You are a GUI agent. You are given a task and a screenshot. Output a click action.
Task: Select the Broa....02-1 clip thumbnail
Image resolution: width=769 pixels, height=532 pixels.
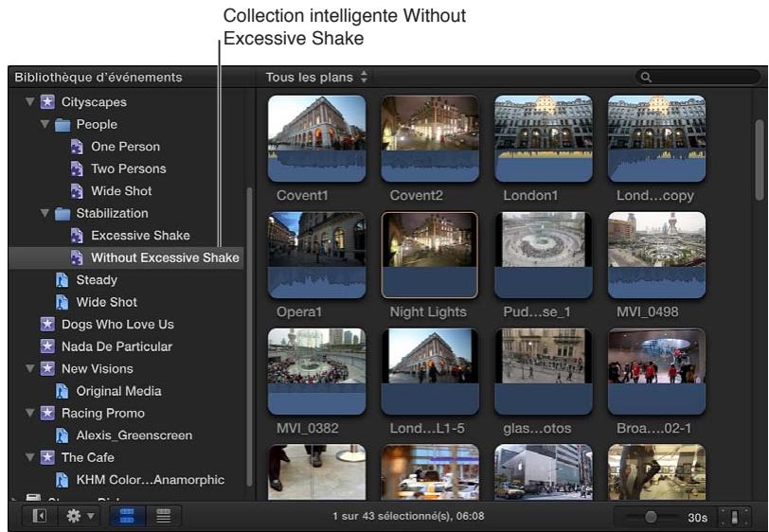click(x=656, y=371)
